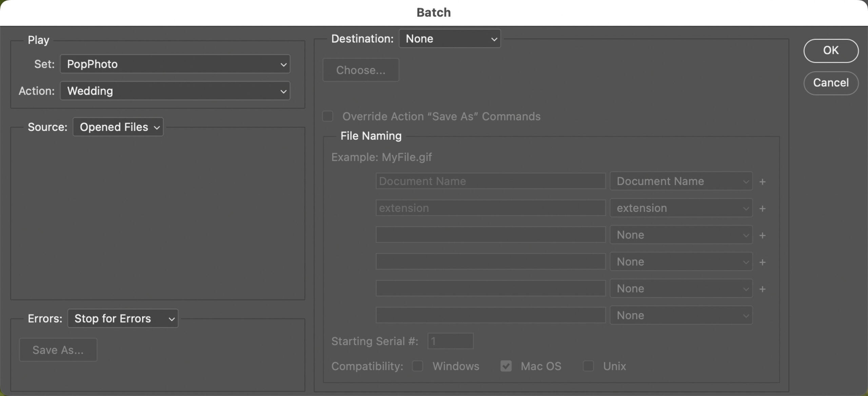Click the fourth empty file naming field
This screenshot has width=868, height=396.
[x=491, y=261]
